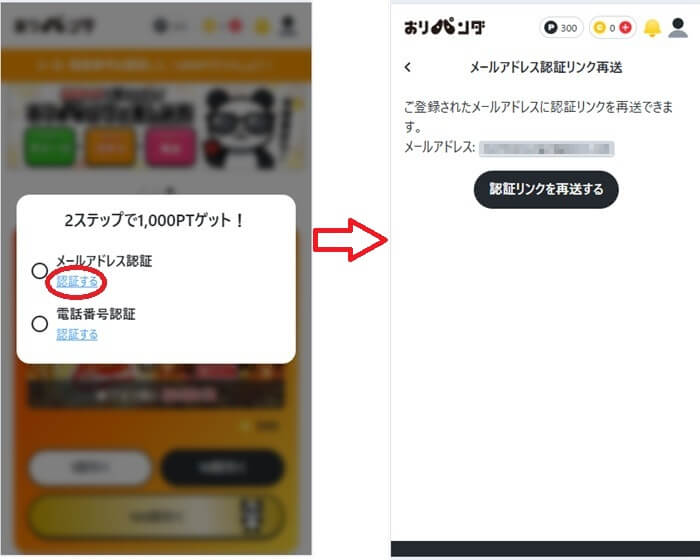Image resolution: width=700 pixels, height=560 pixels.
Task: Open notifications with the yellow bell icon
Action: 652,28
